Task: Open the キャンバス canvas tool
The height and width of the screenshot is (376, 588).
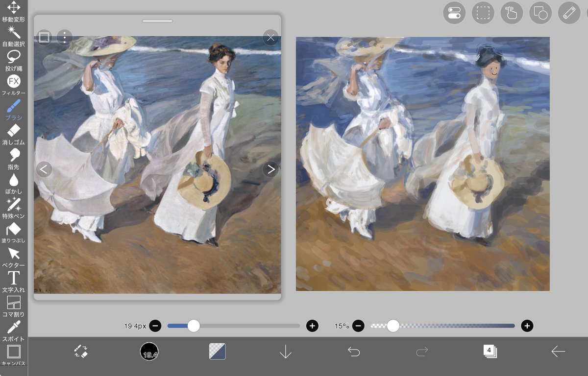Action: (13, 355)
